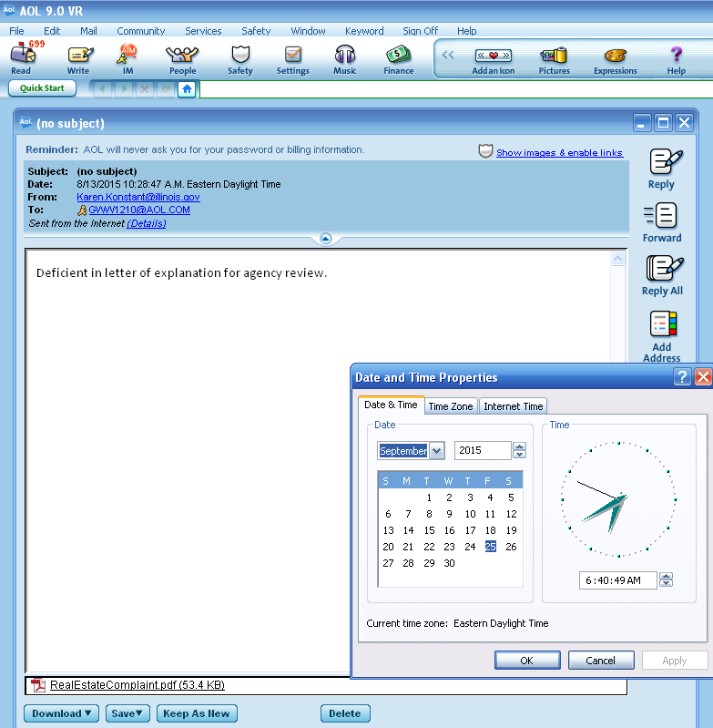This screenshot has height=728, width=713.
Task: Open the IM instant messenger icon
Action: tap(127, 58)
